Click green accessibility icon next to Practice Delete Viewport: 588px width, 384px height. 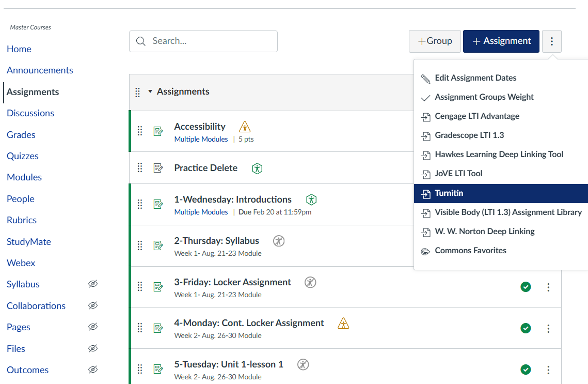point(257,168)
